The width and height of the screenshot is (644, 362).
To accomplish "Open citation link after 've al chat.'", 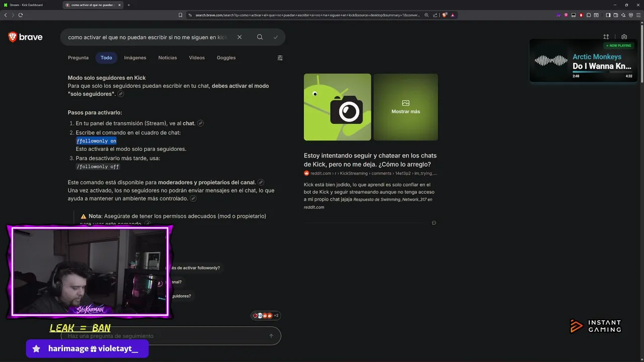I will 200,123.
